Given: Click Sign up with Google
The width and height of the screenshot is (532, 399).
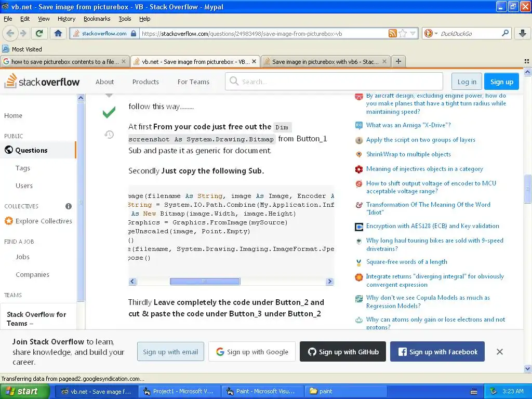Looking at the screenshot, I should pyautogui.click(x=252, y=352).
